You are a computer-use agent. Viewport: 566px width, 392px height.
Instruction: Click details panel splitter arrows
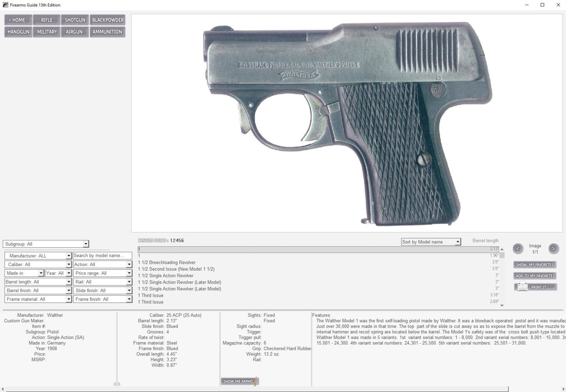[117, 384]
